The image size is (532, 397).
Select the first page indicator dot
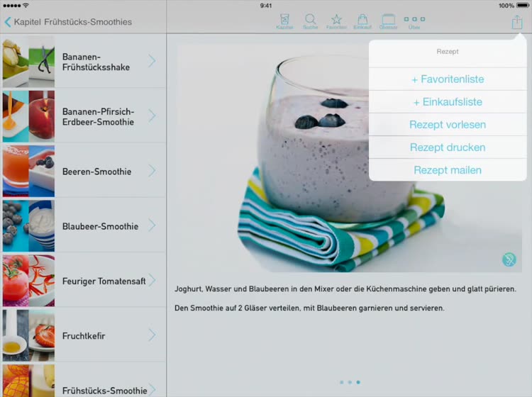(342, 382)
